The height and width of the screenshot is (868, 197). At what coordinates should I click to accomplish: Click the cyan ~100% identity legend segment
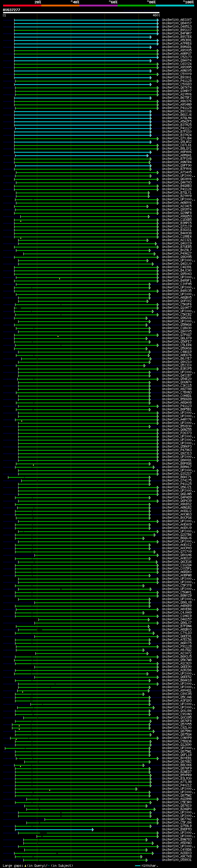[x=175, y=6]
